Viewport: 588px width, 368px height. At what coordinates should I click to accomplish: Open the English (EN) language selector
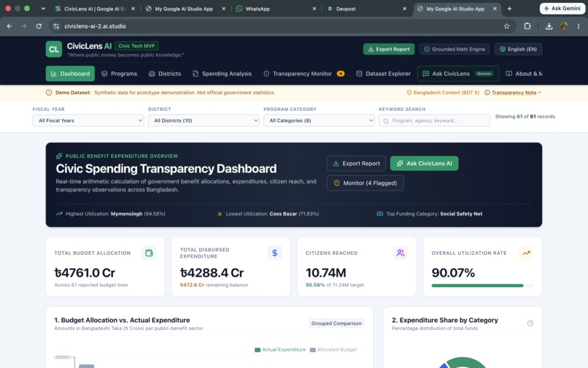(x=518, y=49)
